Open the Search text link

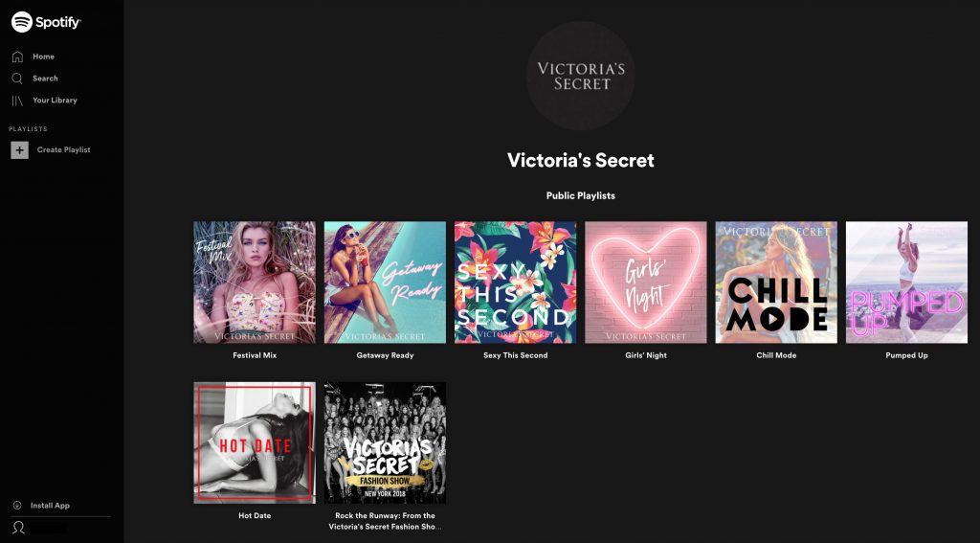click(45, 79)
